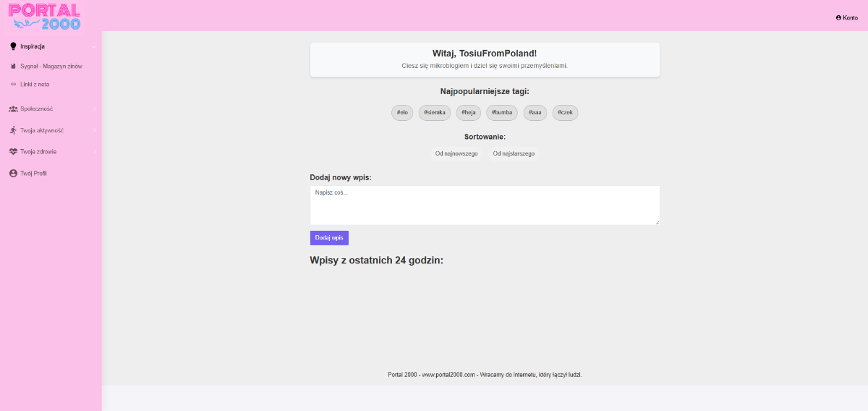Expand the Społeczność submenu arrow

click(x=94, y=109)
